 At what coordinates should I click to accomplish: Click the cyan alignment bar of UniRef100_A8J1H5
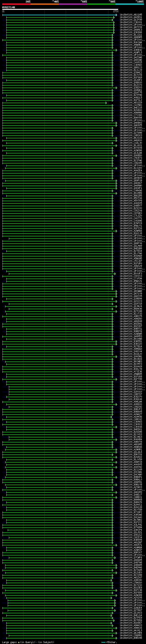tap(59, 15)
